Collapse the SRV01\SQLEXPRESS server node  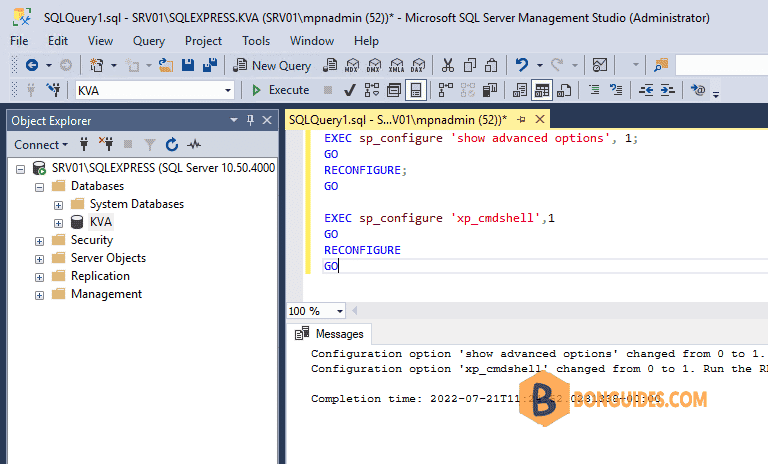[21, 170]
